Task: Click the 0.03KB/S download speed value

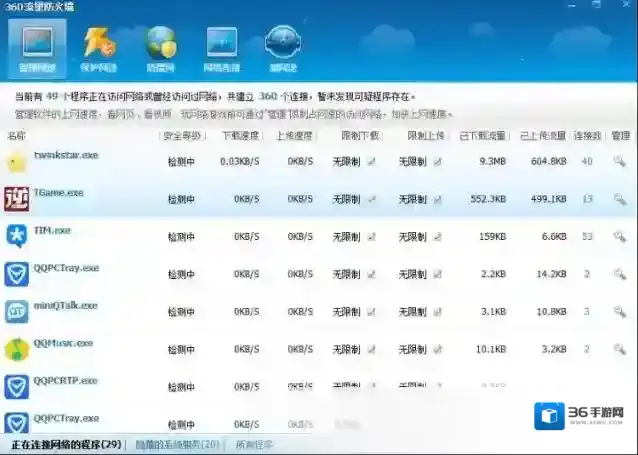Action: point(239,162)
